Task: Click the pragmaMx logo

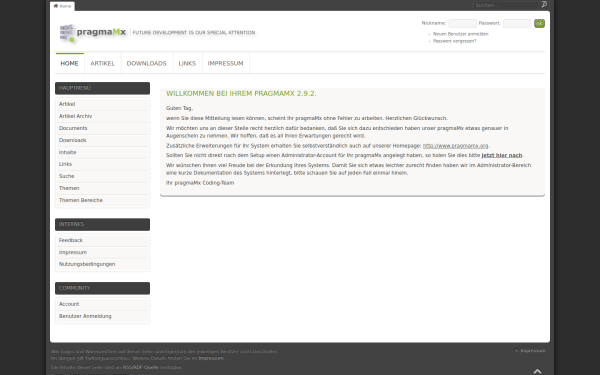Action: point(93,33)
